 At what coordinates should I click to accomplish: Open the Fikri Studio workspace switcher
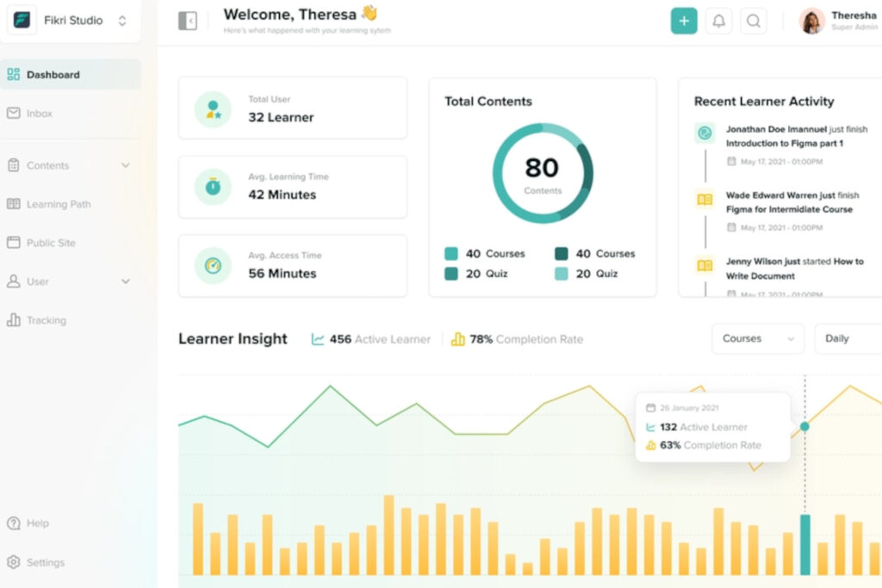coord(122,21)
